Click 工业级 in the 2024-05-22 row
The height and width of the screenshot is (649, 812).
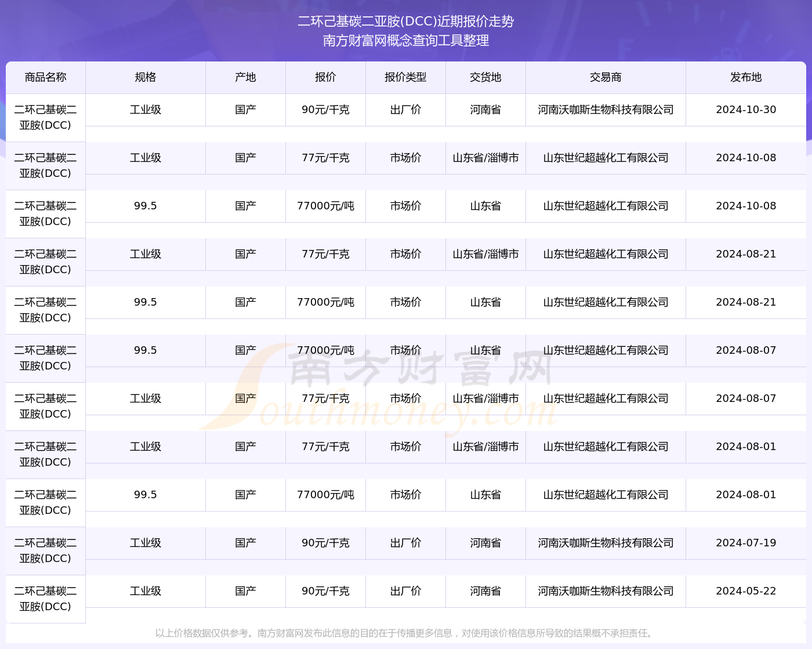[146, 591]
